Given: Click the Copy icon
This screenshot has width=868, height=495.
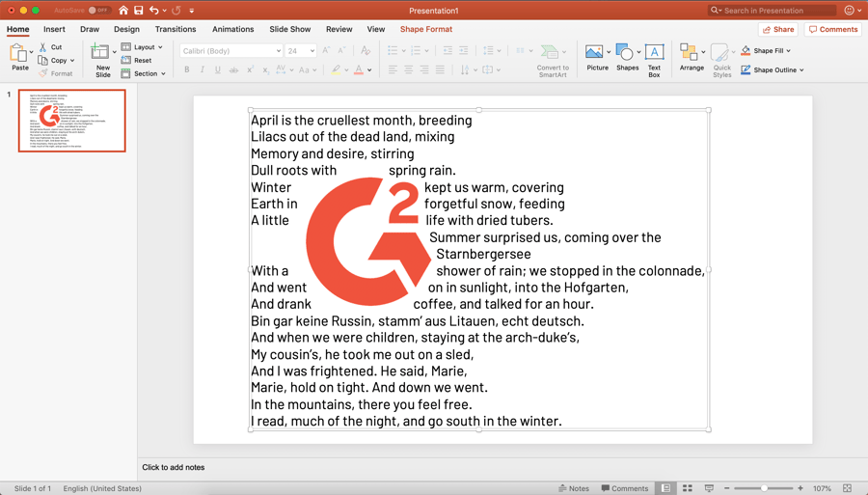Looking at the screenshot, I should tap(42, 60).
